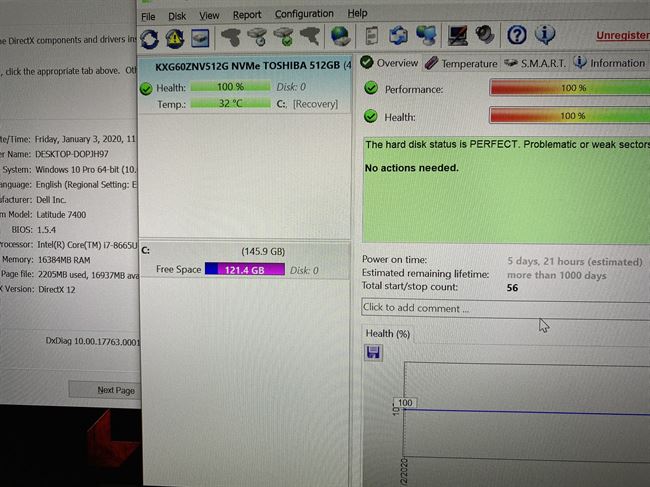
Task: Switch to the Temperature tab
Action: click(x=461, y=63)
